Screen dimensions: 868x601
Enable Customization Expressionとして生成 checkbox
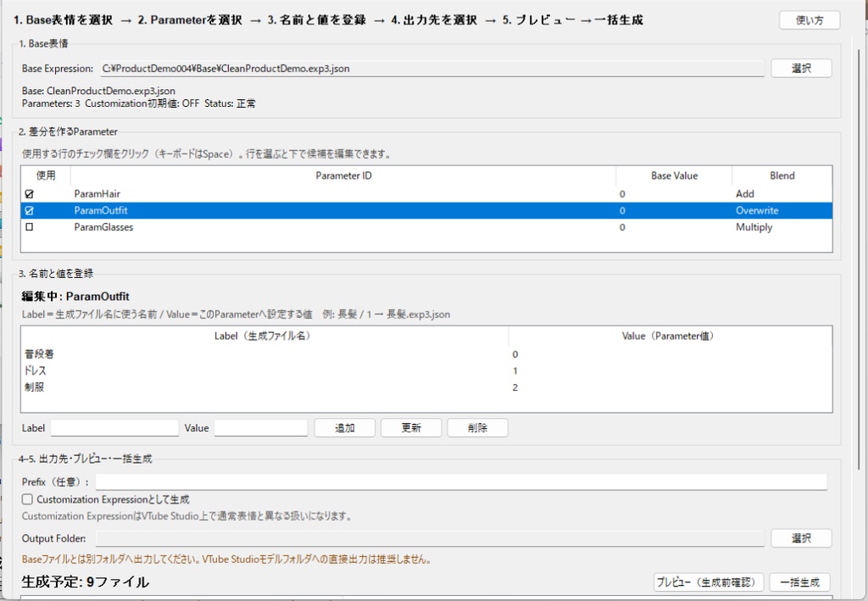pos(27,499)
